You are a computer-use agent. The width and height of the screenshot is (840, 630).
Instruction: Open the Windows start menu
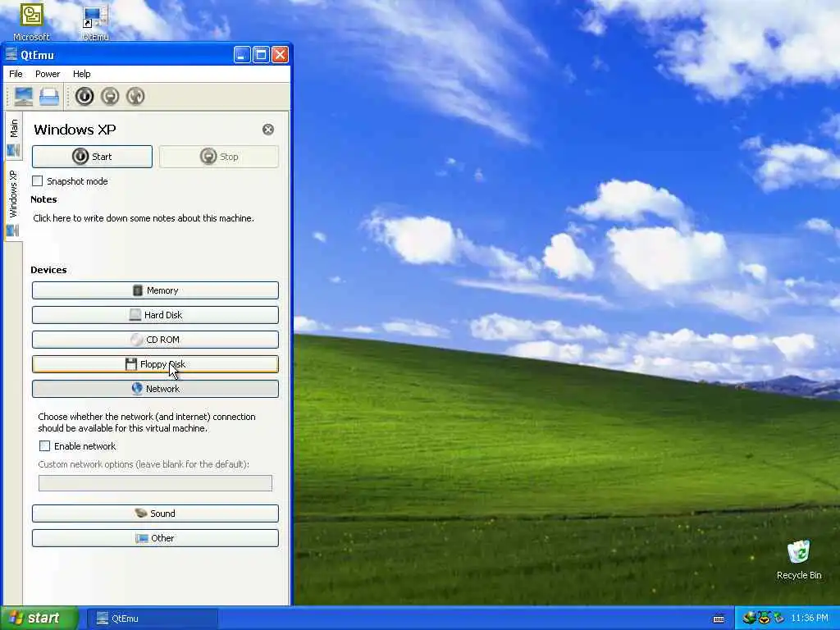pos(39,619)
